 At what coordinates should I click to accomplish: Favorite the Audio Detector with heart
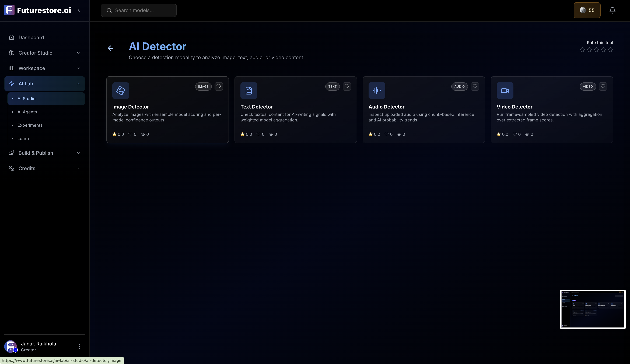[x=475, y=86]
